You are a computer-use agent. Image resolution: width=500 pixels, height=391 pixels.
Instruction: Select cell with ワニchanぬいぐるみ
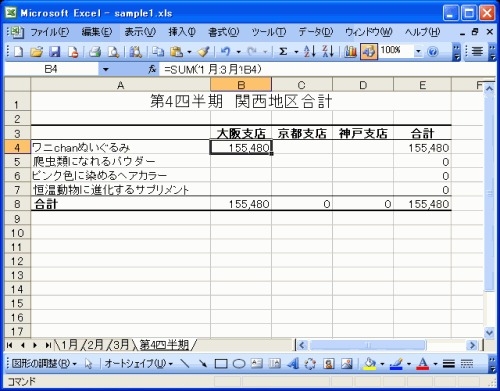coord(121,147)
